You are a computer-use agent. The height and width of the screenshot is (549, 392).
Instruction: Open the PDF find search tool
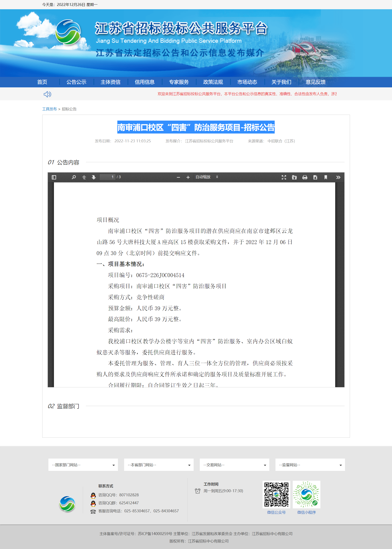click(x=74, y=177)
